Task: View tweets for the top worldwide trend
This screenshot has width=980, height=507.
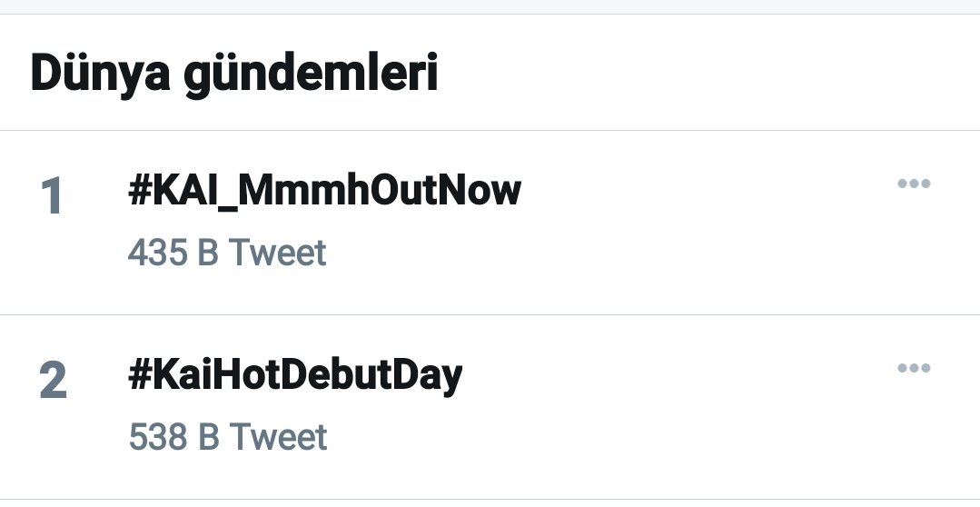Action: [324, 190]
